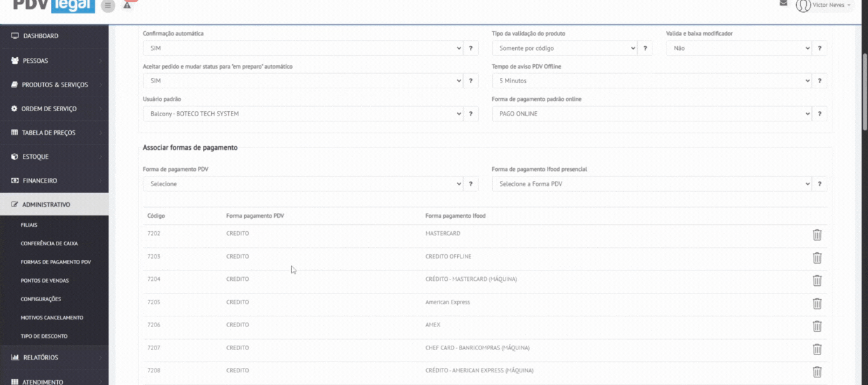Expand the Forma de pagamento PDV select

click(303, 184)
